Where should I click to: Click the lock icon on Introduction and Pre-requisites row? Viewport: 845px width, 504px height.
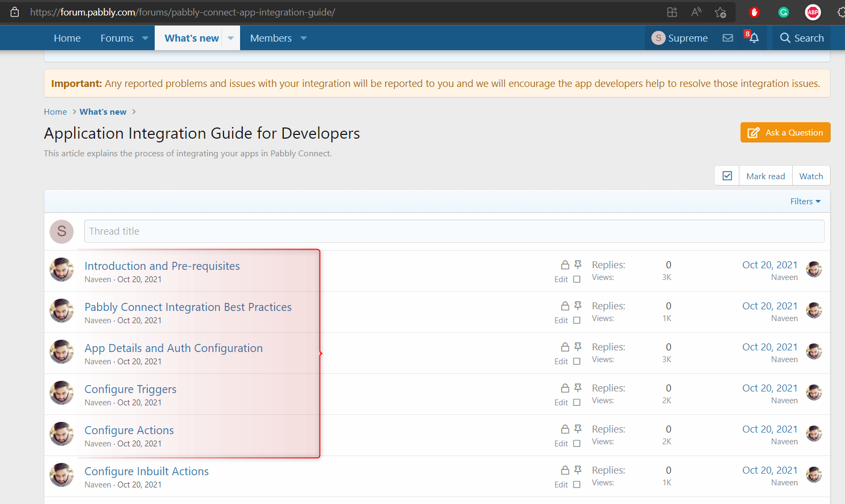(x=565, y=265)
